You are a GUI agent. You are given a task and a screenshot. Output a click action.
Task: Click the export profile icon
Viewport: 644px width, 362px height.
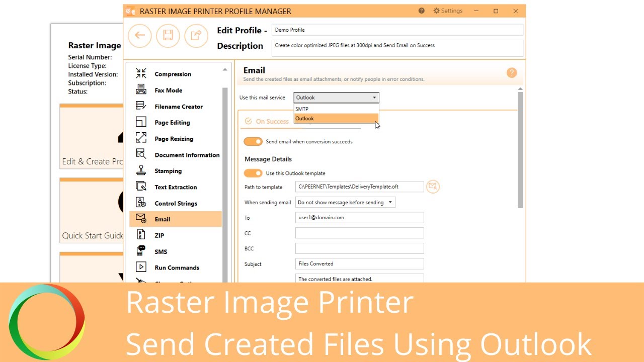(196, 35)
